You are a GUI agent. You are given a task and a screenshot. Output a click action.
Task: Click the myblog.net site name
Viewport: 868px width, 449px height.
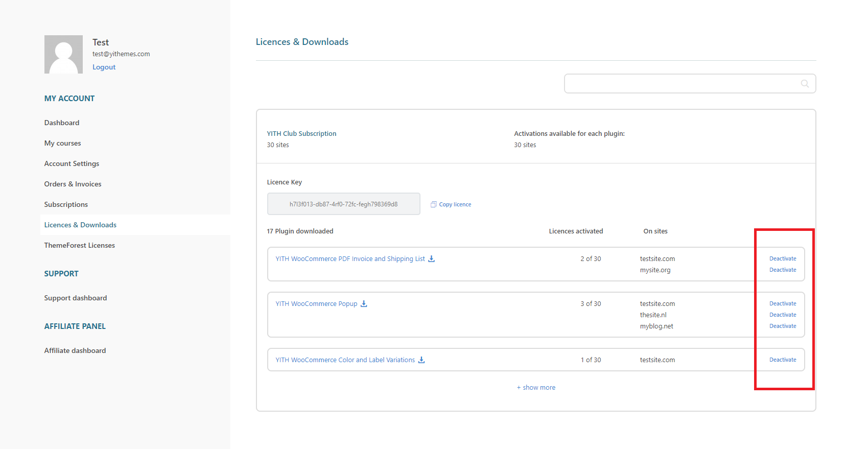coord(656,326)
